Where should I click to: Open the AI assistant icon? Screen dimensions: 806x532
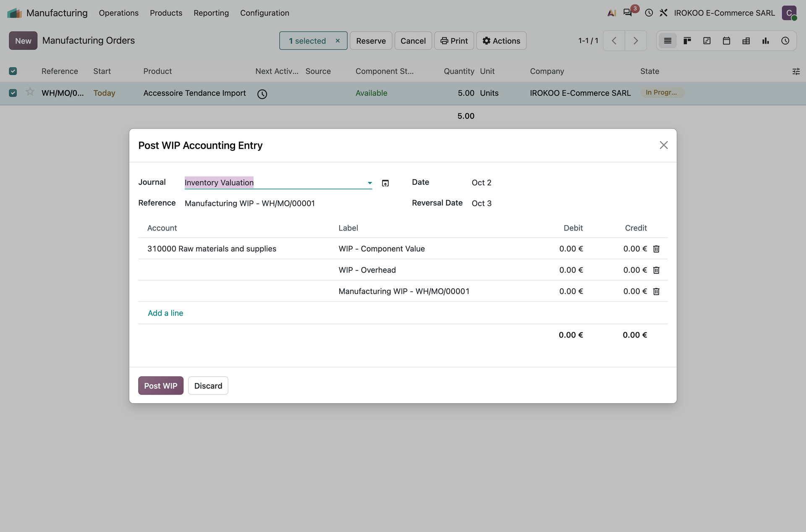(612, 13)
